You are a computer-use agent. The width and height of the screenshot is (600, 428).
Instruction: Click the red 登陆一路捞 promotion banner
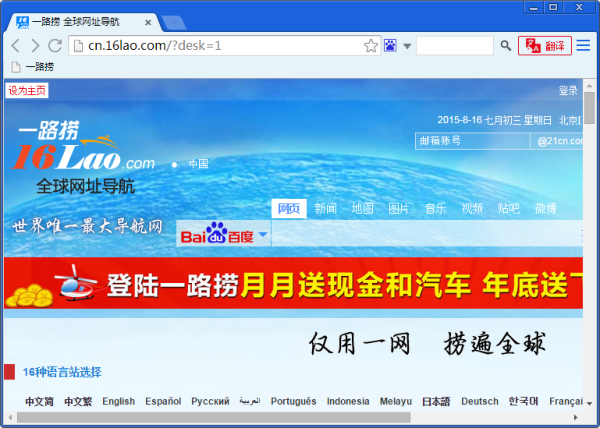coord(293,283)
